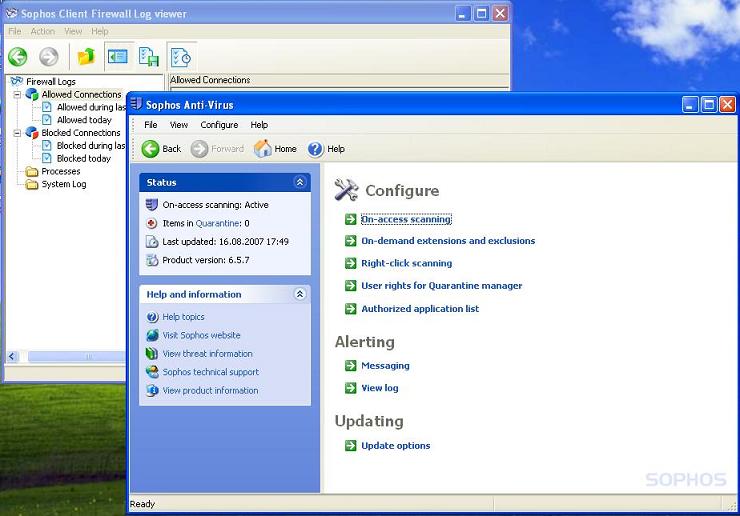Select Allowed during last tree item

[92, 107]
